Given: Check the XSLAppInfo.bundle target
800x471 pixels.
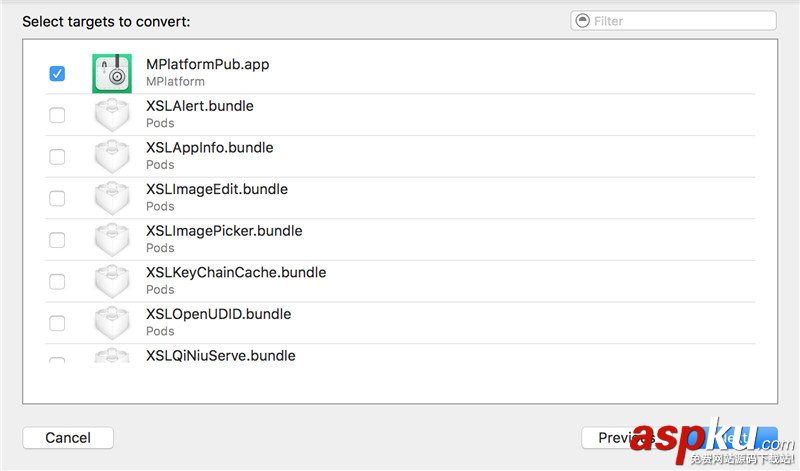Looking at the screenshot, I should pyautogui.click(x=57, y=157).
